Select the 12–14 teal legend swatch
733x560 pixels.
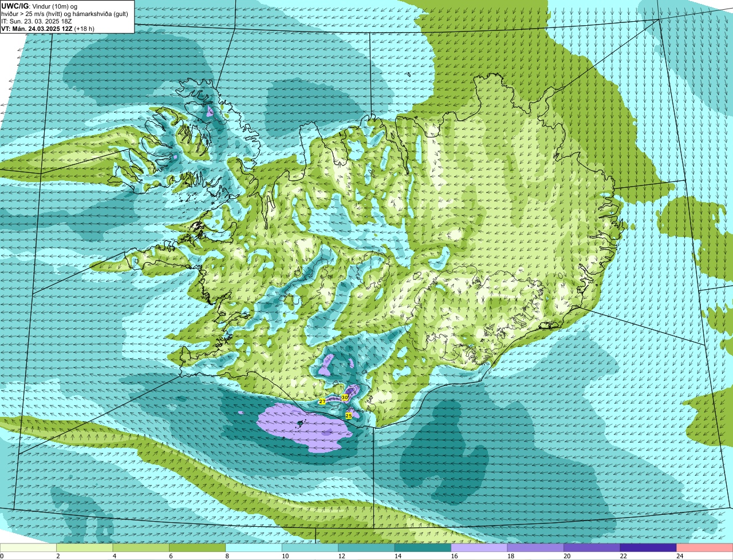pos(366,548)
